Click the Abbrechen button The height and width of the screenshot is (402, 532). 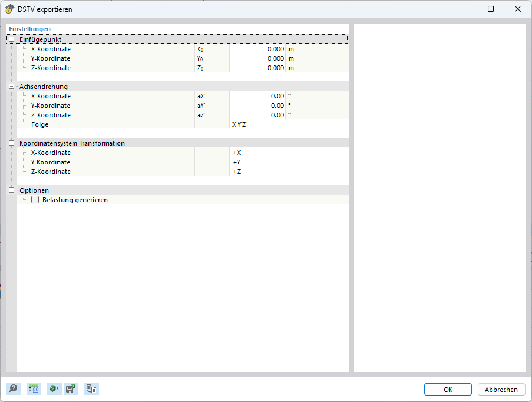(501, 390)
